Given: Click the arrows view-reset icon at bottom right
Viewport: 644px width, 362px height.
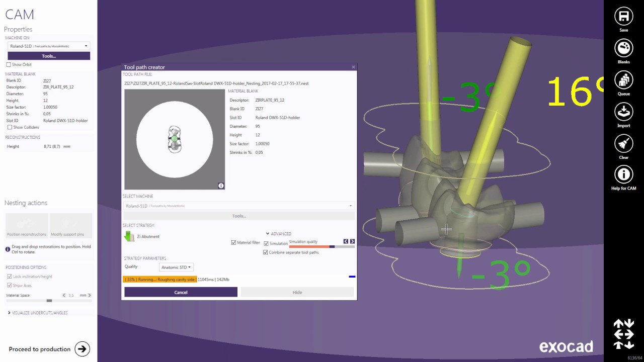Looking at the screenshot, I should [x=624, y=334].
